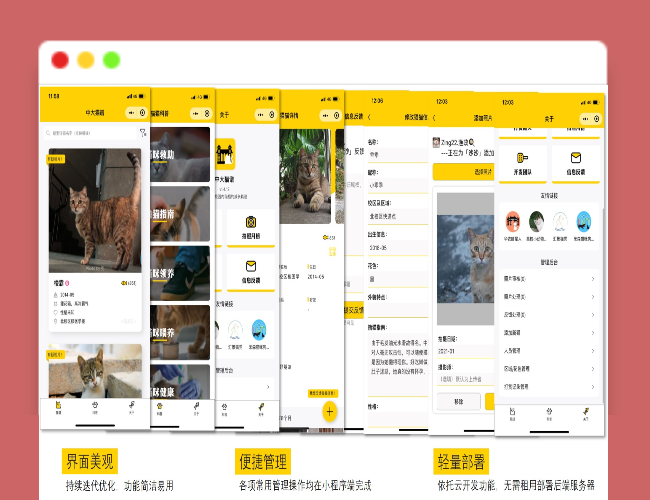
Task: Click the 名称 input field
Action: 398,155
